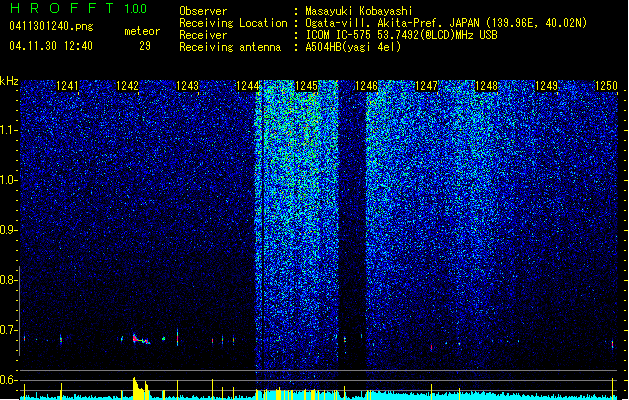Viewport: 629px width, 400px height.
Task: Click the Receiving Location label
Action: 233,23
